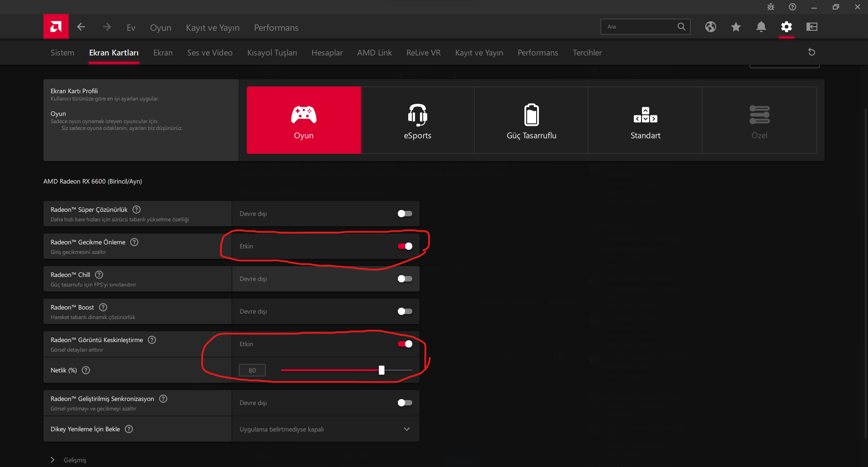868x467 pixels.
Task: Open Performans top menu
Action: [x=276, y=28]
